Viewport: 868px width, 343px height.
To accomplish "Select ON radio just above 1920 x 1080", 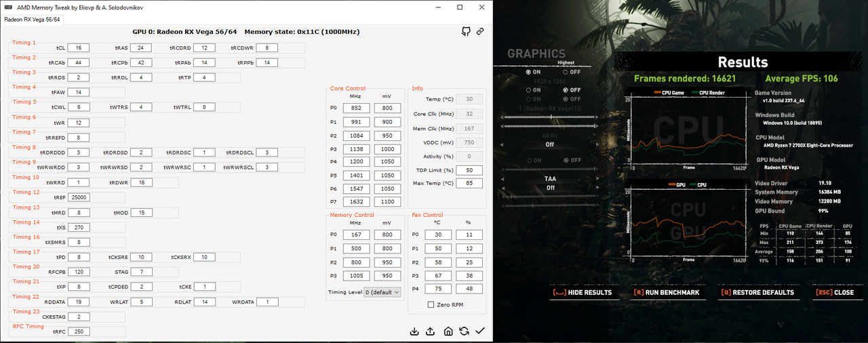I will click(528, 72).
